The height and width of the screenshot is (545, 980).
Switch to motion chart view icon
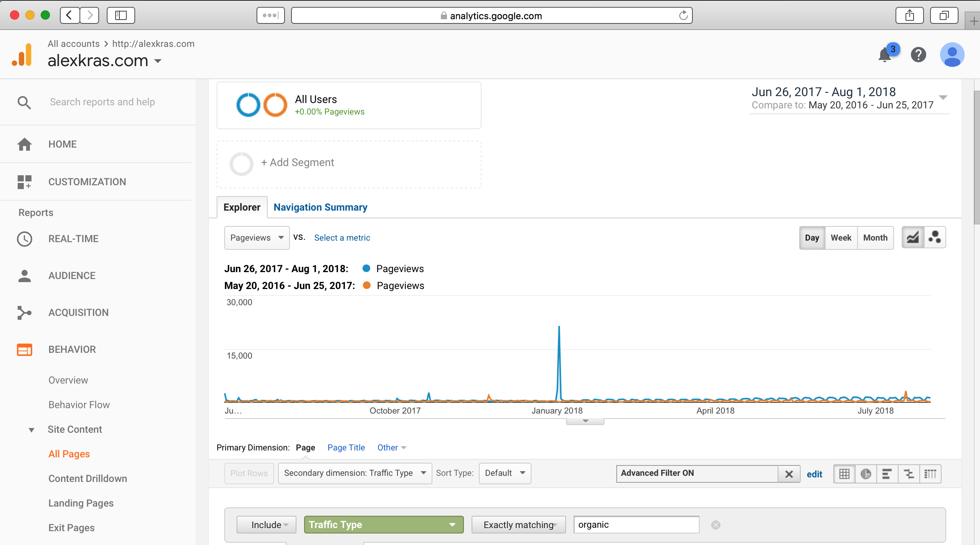[x=935, y=238]
